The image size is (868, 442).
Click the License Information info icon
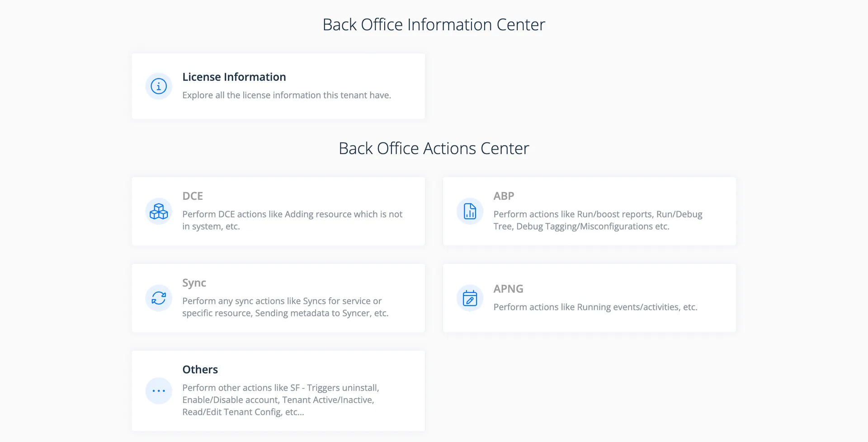159,86
